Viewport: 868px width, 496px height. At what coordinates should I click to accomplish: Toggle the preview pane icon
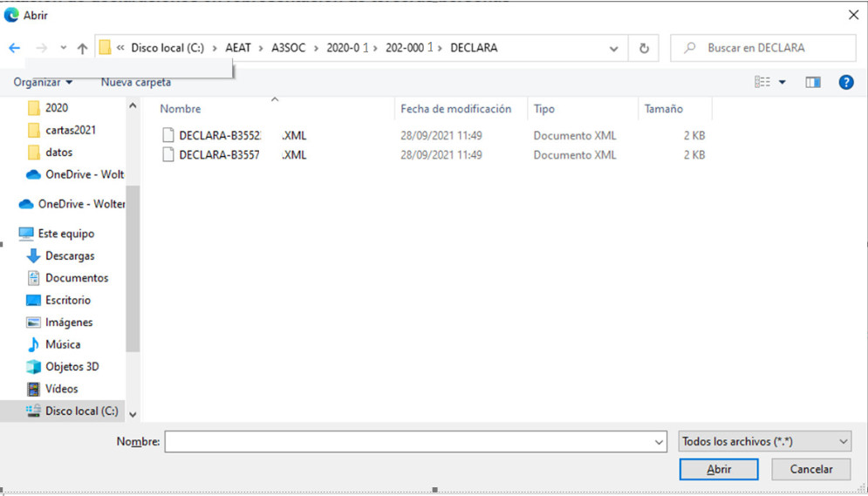(x=813, y=83)
